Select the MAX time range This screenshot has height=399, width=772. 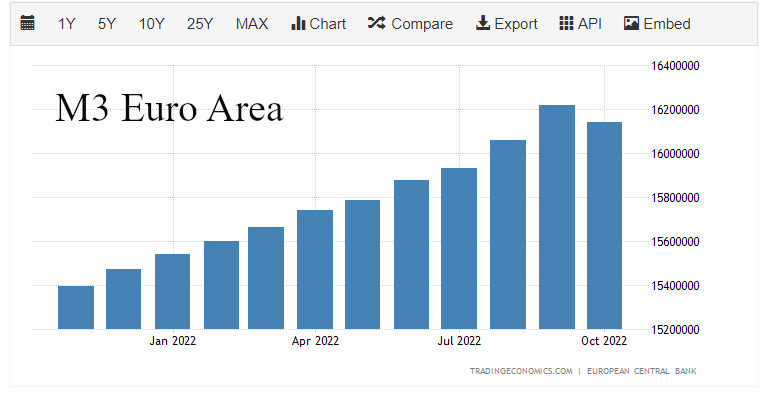click(252, 24)
